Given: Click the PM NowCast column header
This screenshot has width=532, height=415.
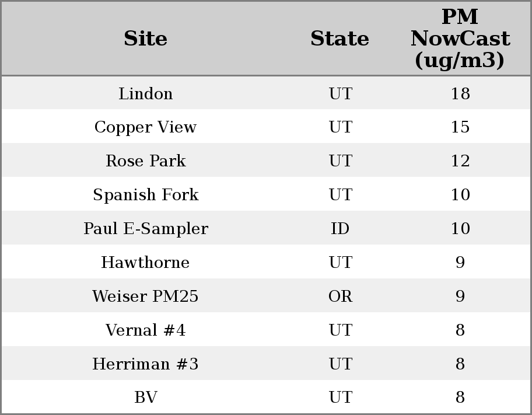Looking at the screenshot, I should (460, 39).
